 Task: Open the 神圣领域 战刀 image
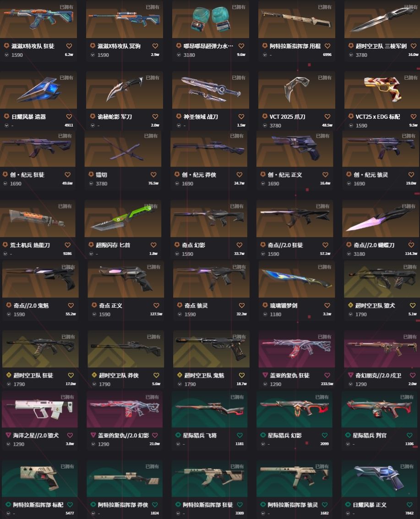[210, 90]
